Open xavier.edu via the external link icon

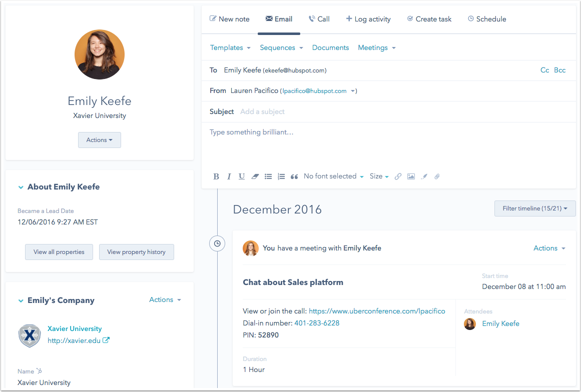[x=106, y=340]
